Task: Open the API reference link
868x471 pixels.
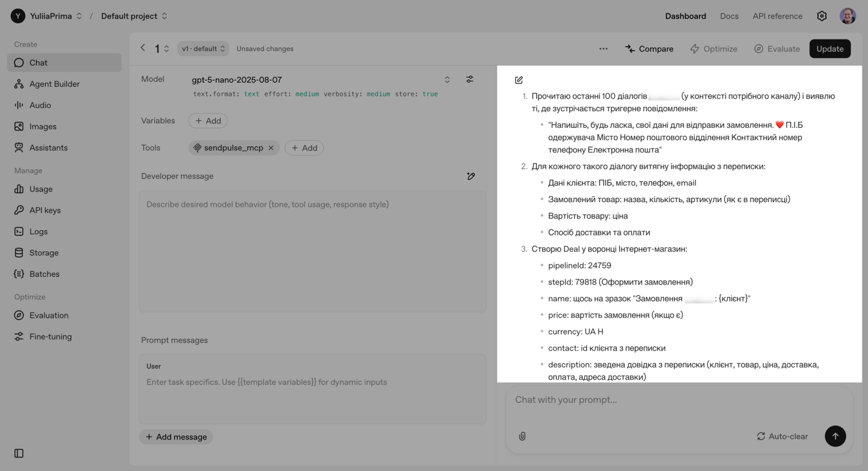Action: click(777, 16)
